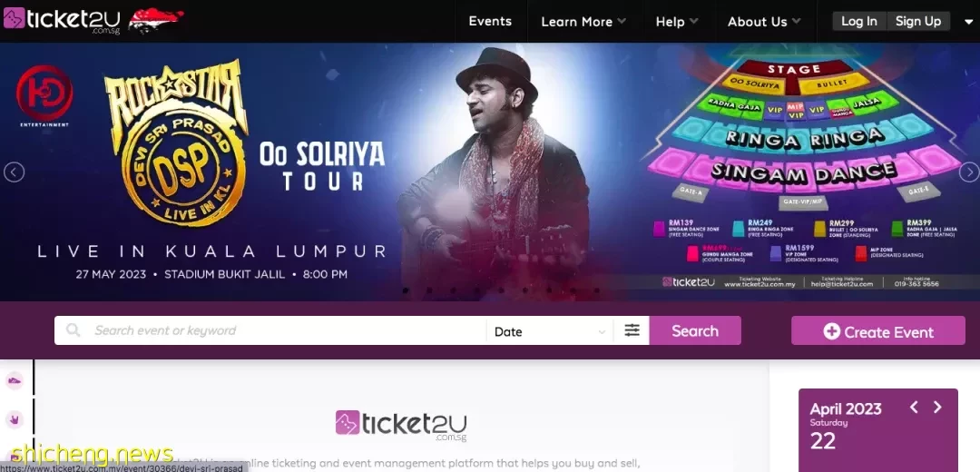Go to previous month in calendar

pos(914,408)
